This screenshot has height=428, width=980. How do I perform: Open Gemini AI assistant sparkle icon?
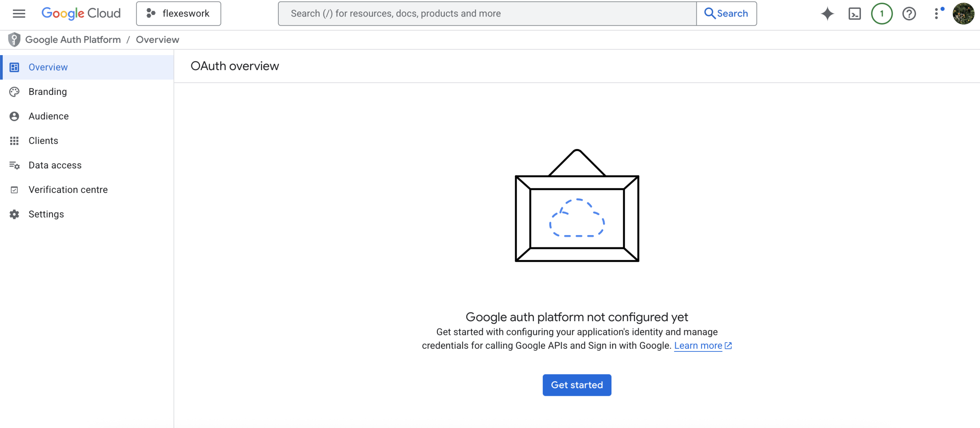click(x=827, y=13)
